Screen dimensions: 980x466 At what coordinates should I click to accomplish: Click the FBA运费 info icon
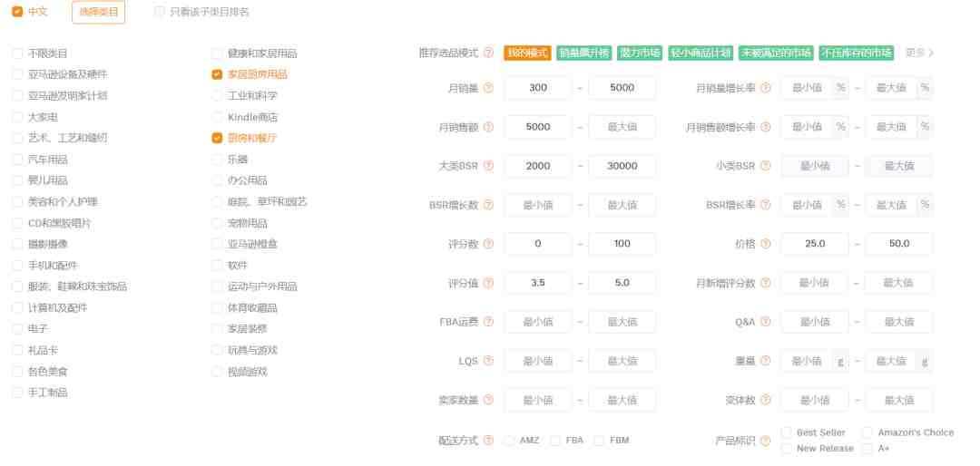(489, 322)
